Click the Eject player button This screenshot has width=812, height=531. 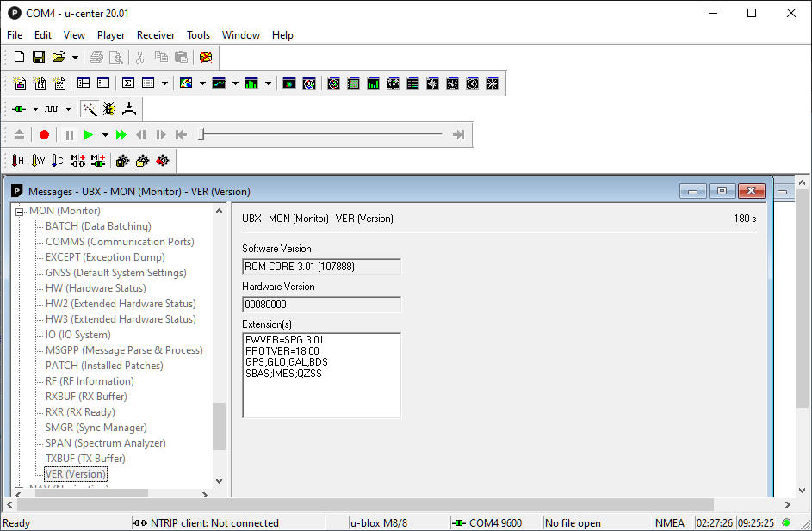[x=19, y=134]
